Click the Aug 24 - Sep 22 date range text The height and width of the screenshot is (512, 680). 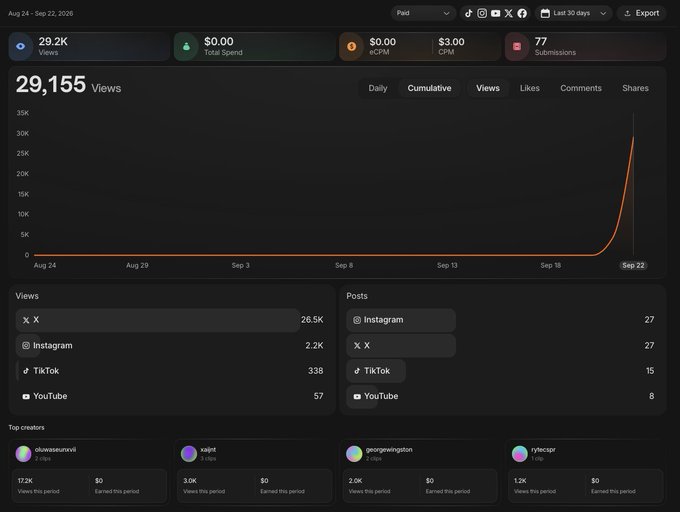[41, 13]
